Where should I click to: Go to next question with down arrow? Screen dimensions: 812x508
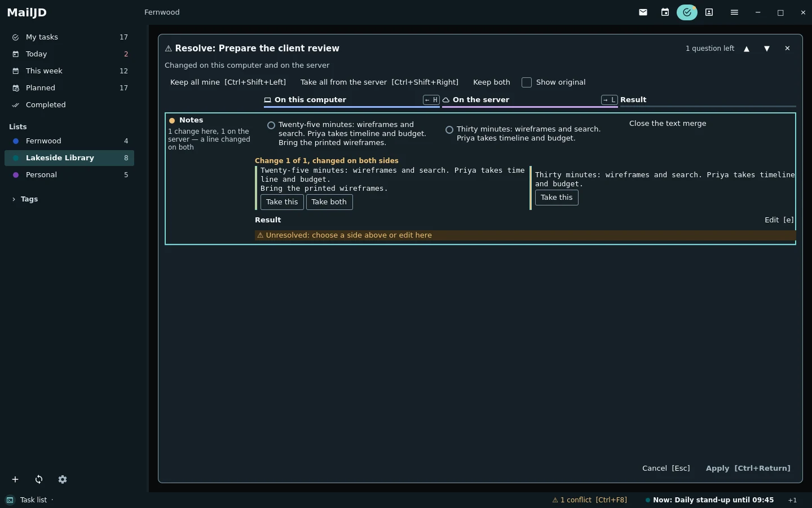pos(767,49)
